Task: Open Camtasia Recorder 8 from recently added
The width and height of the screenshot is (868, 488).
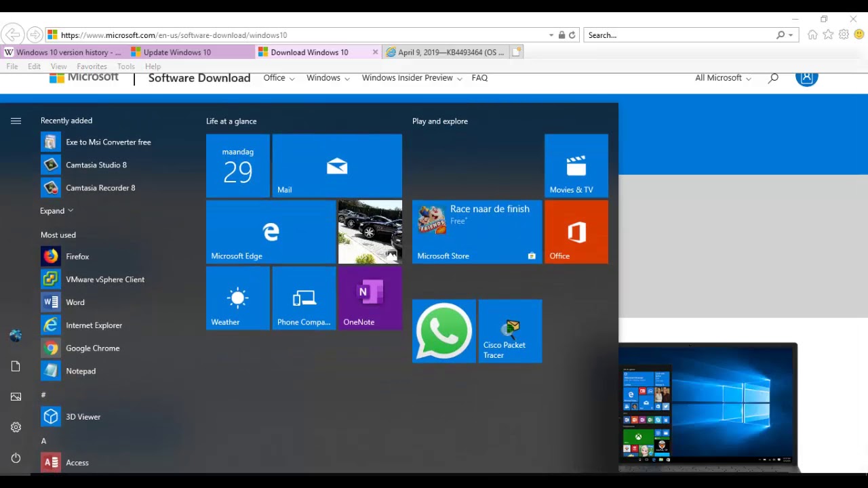Action: pos(88,188)
